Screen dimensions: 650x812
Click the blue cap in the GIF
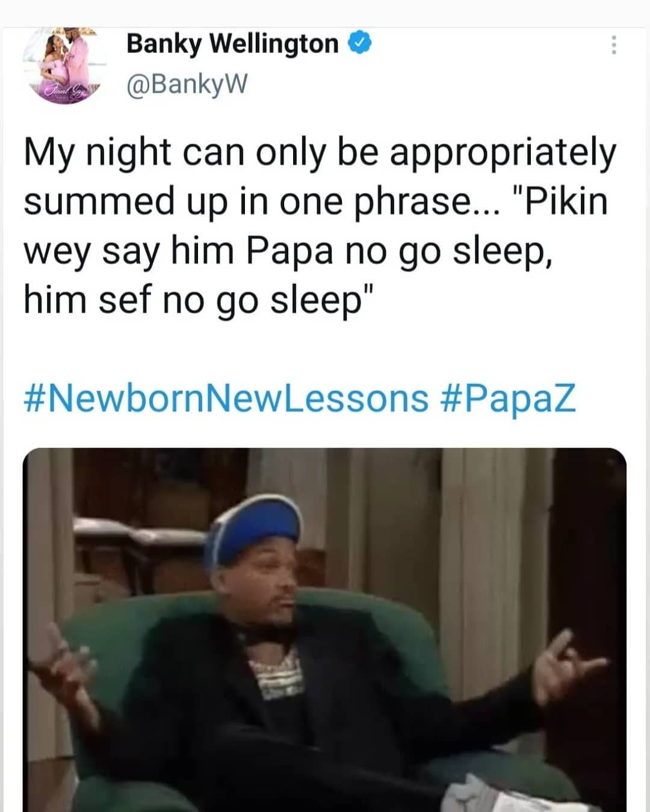coord(252,531)
